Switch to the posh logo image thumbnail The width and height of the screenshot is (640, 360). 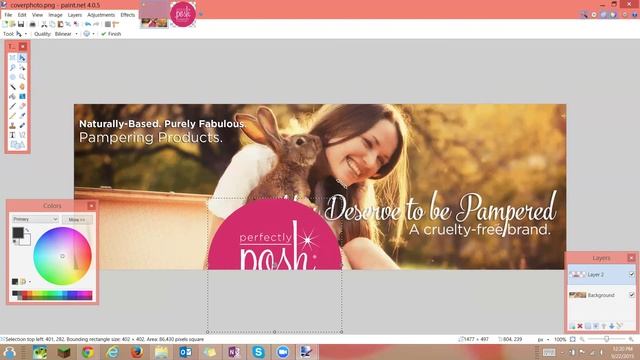[183, 14]
